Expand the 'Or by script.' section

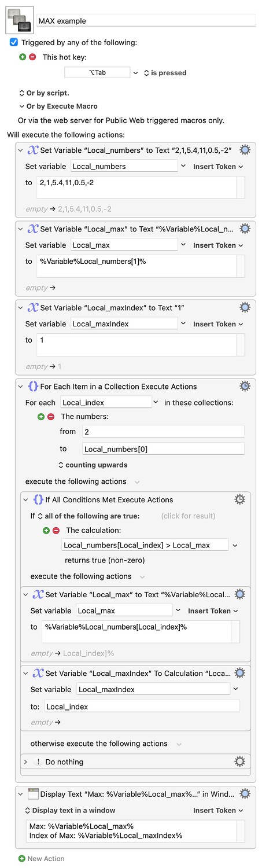pos(44,93)
